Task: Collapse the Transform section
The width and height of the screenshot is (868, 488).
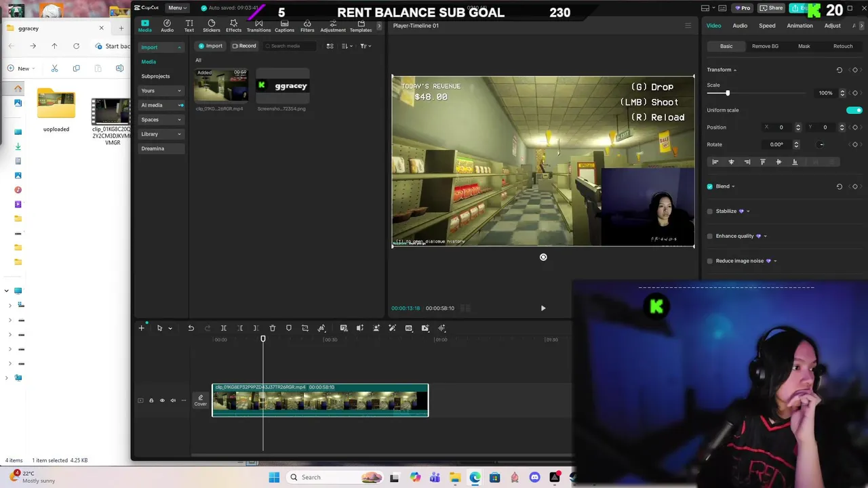Action: click(734, 70)
